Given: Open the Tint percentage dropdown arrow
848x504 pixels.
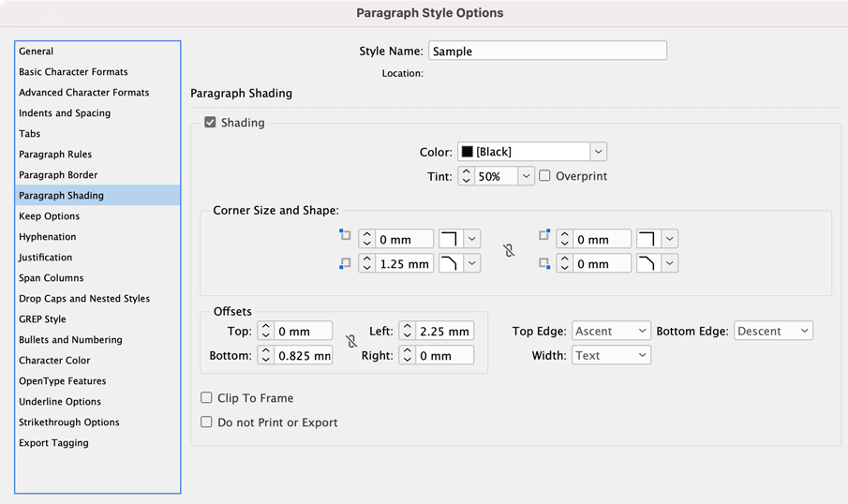Looking at the screenshot, I should click(x=526, y=176).
